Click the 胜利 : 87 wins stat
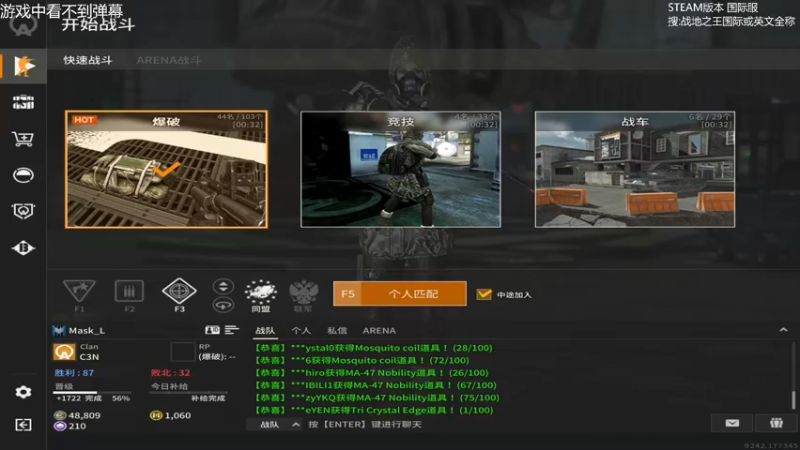Screen dimensions: 800x450 74,373
